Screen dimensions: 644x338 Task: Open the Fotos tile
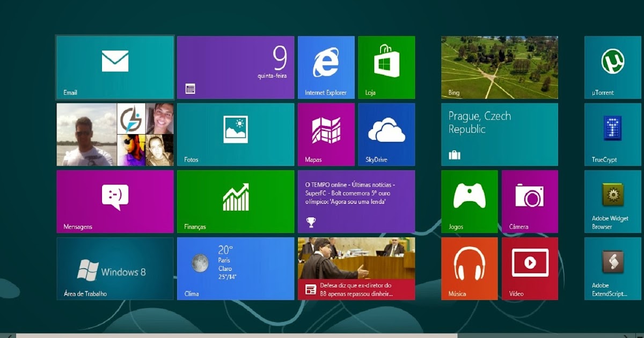(236, 135)
